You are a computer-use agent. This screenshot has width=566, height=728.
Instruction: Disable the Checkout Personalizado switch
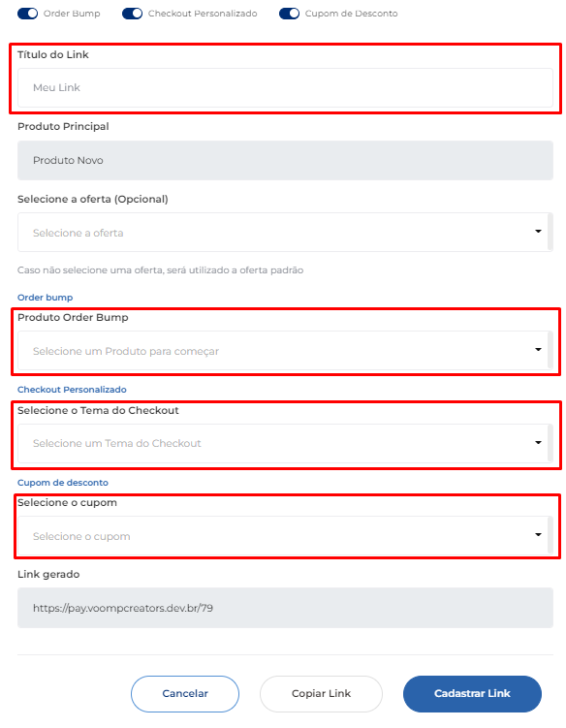(x=133, y=14)
